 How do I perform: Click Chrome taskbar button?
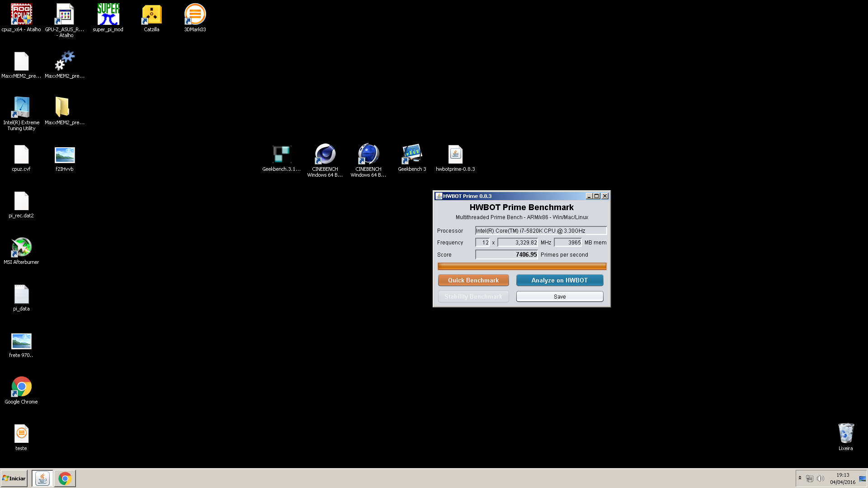pyautogui.click(x=65, y=479)
